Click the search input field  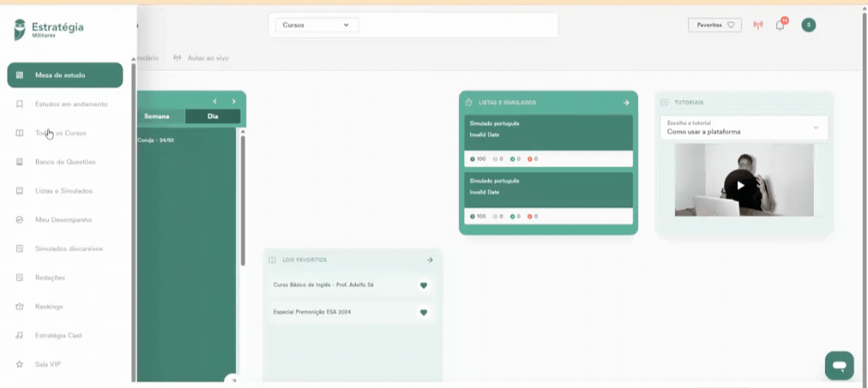click(x=457, y=25)
